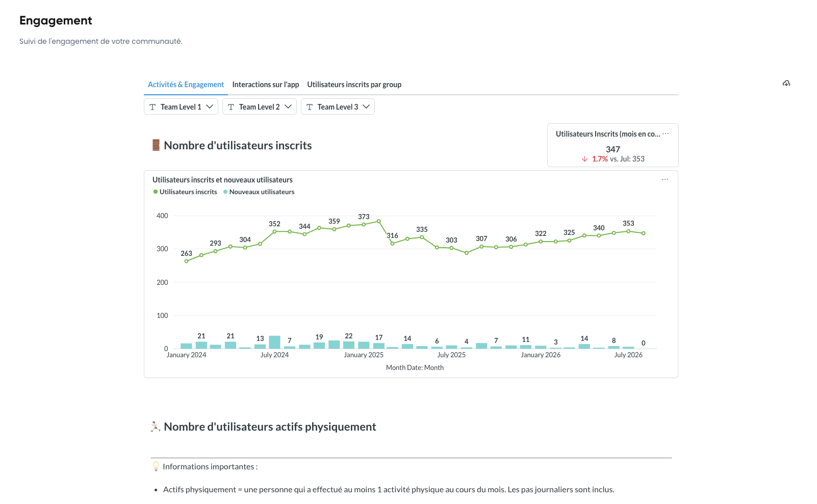Click the Informations importantes label

tap(210, 466)
